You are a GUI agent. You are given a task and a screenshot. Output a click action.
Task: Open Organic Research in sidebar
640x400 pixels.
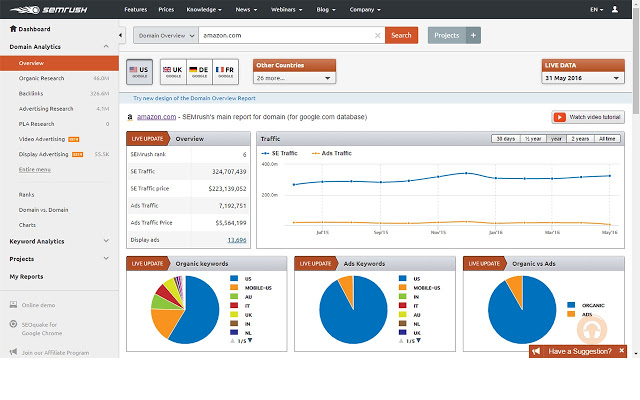[x=41, y=78]
